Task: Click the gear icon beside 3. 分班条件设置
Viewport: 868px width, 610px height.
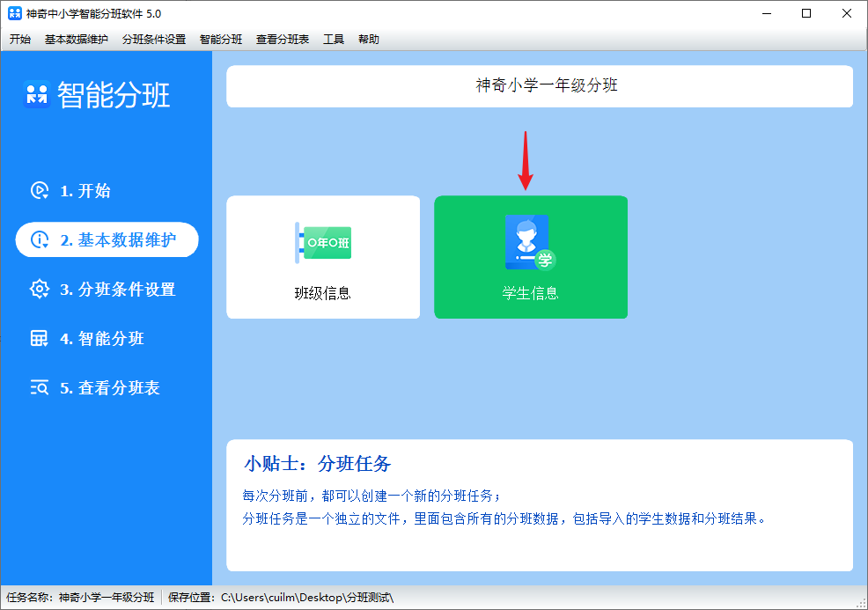Action: (x=40, y=289)
